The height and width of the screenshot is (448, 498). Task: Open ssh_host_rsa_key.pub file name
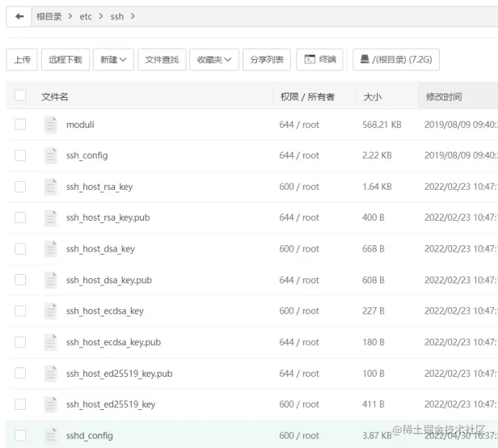point(108,218)
